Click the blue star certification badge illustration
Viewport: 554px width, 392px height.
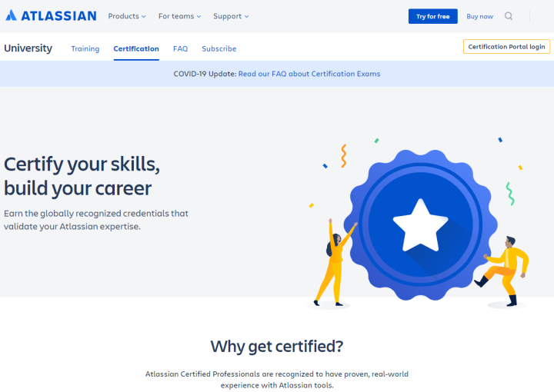pyautogui.click(x=420, y=224)
